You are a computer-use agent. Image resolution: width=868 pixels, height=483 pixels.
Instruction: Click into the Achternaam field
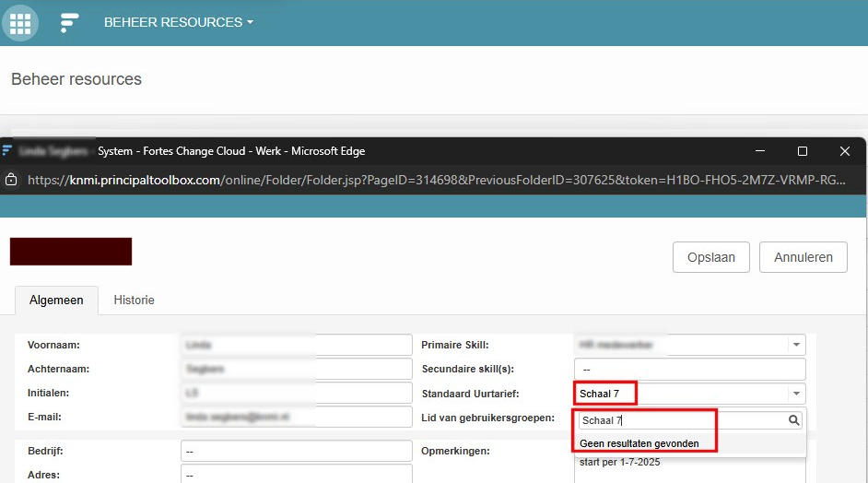tap(296, 370)
